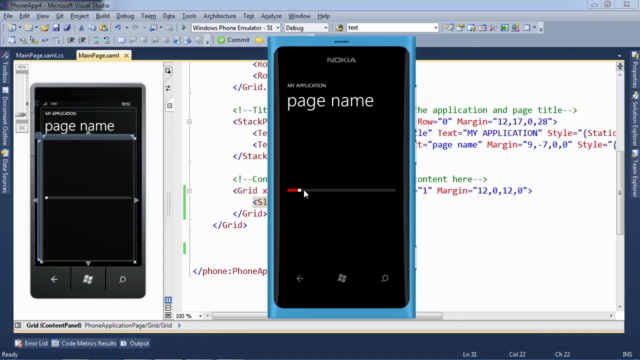This screenshot has height=360, width=640.
Task: Open the Toolbox side panel
Action: [5, 68]
